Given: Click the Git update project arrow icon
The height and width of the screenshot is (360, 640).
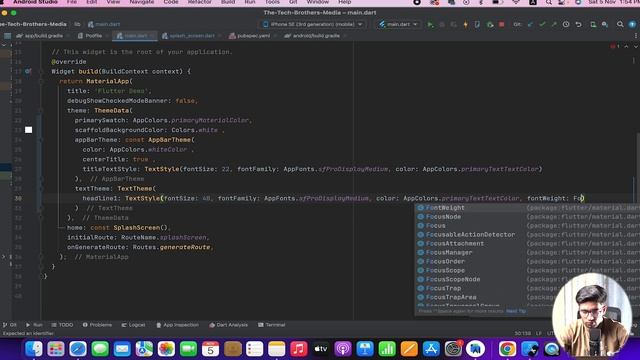Looking at the screenshot, I should point(530,24).
